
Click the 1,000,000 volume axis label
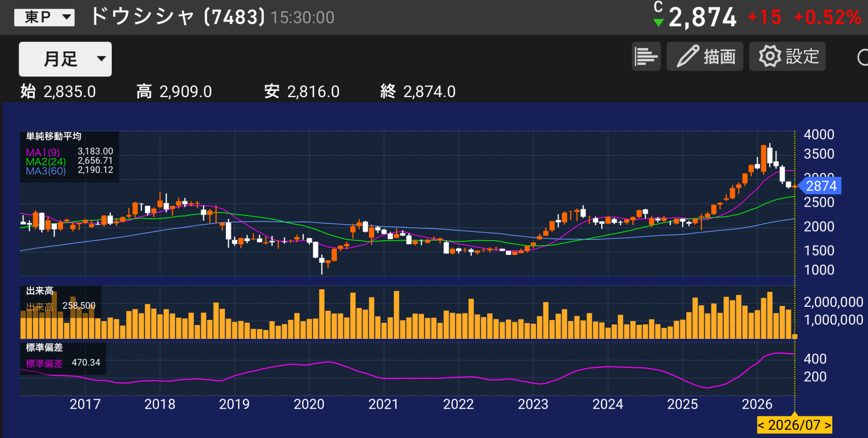click(x=834, y=320)
